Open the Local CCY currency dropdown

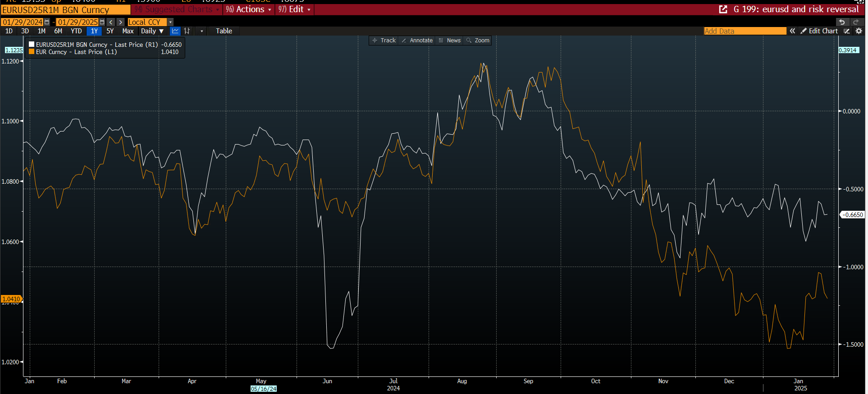pyautogui.click(x=170, y=22)
